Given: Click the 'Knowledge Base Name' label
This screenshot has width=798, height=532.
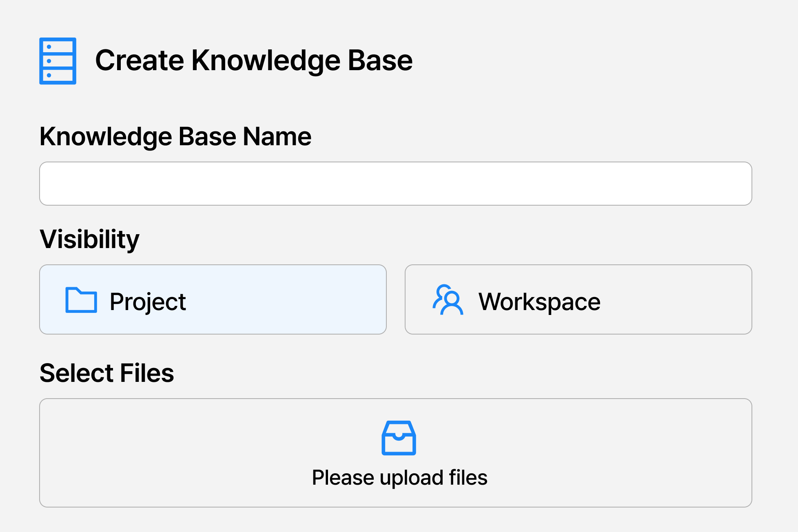Looking at the screenshot, I should (175, 137).
